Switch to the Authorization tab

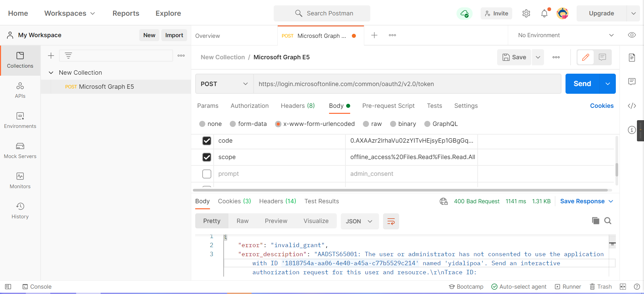click(x=250, y=106)
